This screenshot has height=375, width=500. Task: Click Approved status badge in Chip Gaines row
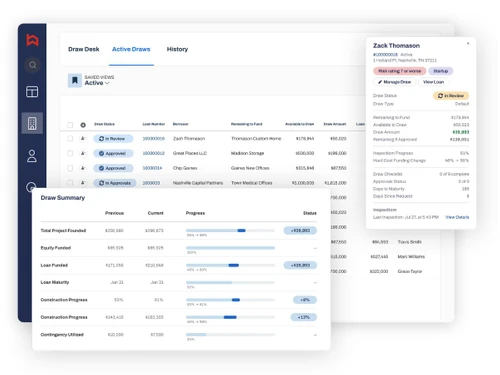(x=113, y=168)
